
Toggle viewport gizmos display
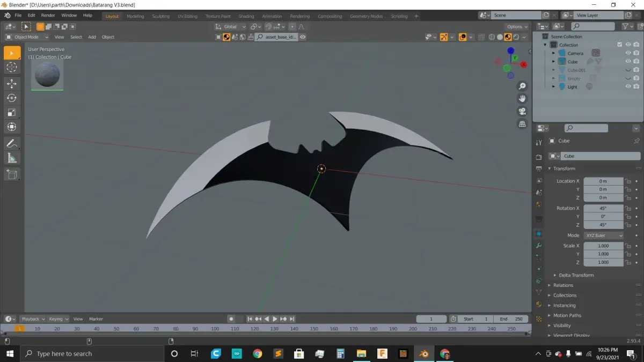[x=444, y=37]
